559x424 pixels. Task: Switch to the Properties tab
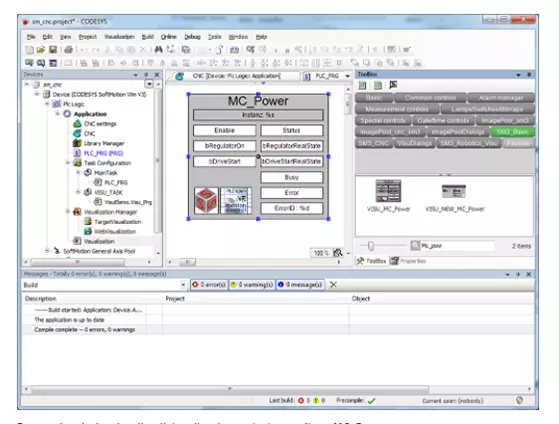coord(409,261)
